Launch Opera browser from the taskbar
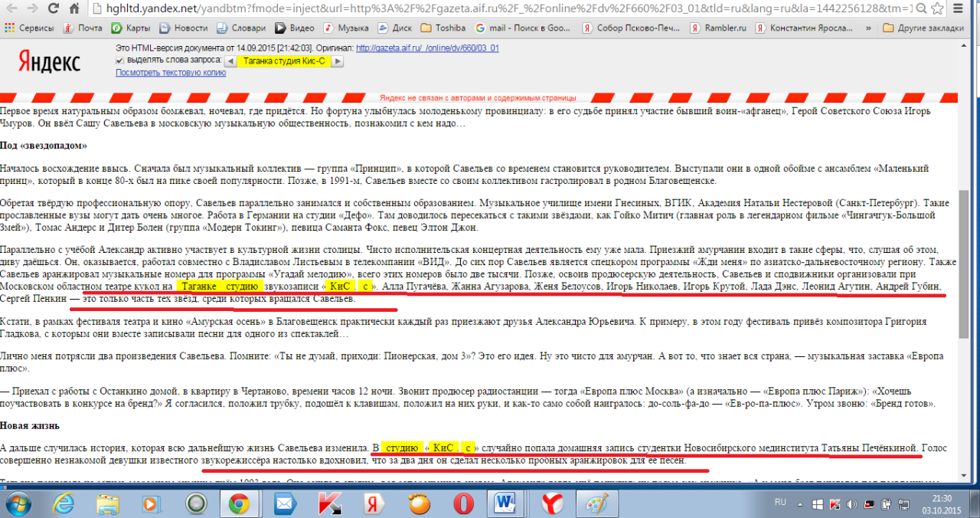This screenshot has width=980, height=518. (x=462, y=503)
